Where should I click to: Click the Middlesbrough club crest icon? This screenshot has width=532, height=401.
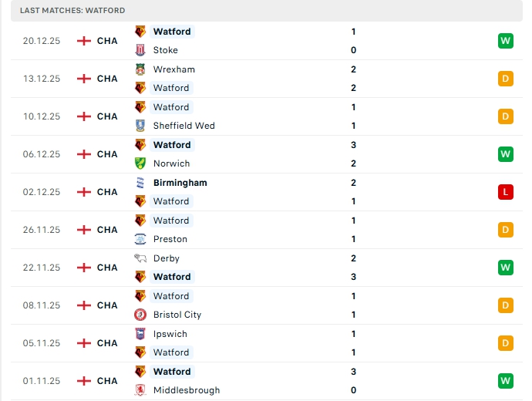140,390
